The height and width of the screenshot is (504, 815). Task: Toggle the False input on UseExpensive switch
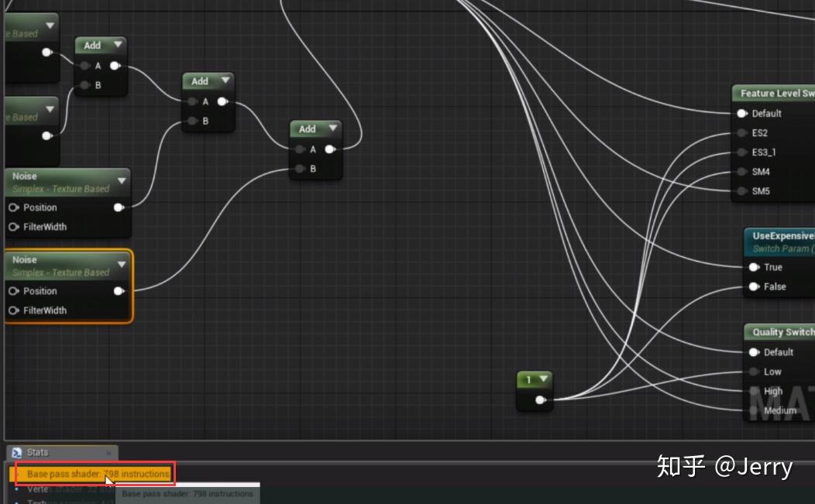coord(753,286)
